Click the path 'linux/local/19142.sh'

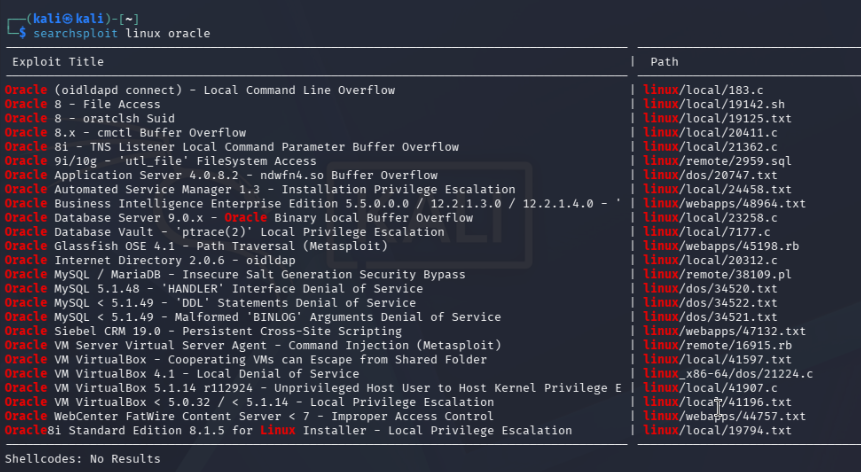pyautogui.click(x=714, y=104)
